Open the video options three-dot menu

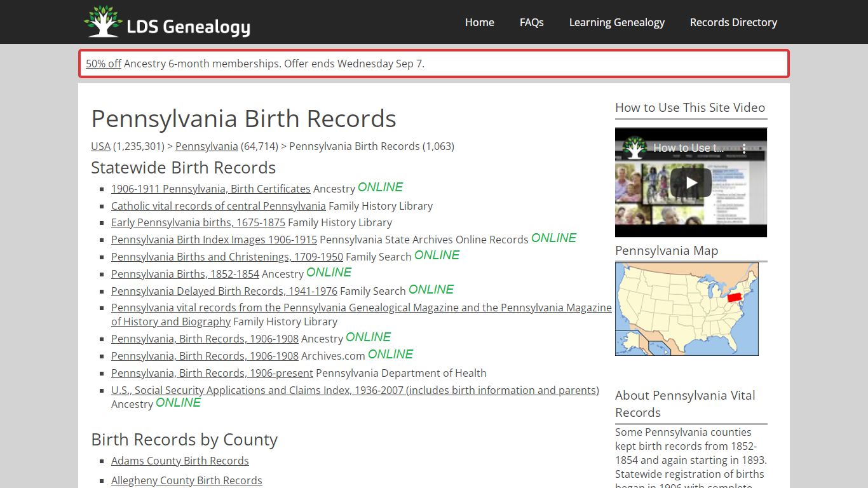[x=744, y=148]
